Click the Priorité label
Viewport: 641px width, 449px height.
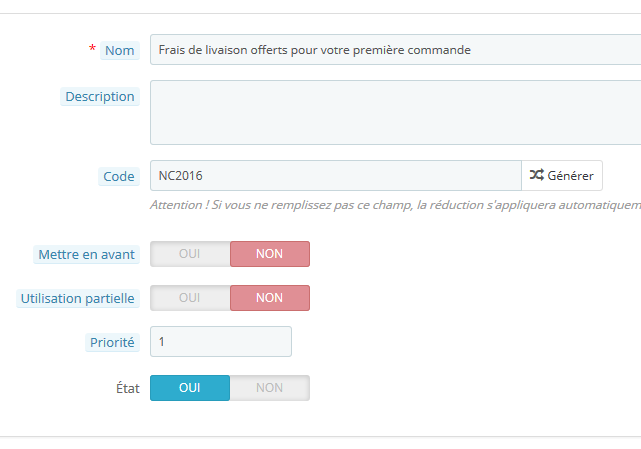tap(112, 342)
